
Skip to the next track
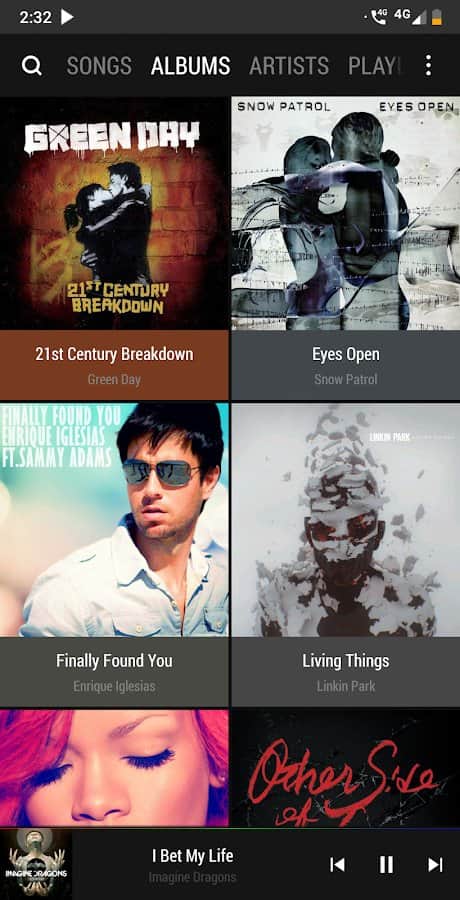[x=435, y=864]
